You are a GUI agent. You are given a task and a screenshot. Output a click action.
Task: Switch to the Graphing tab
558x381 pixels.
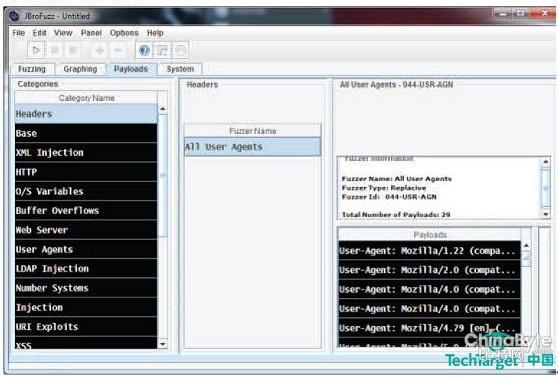[x=80, y=69]
